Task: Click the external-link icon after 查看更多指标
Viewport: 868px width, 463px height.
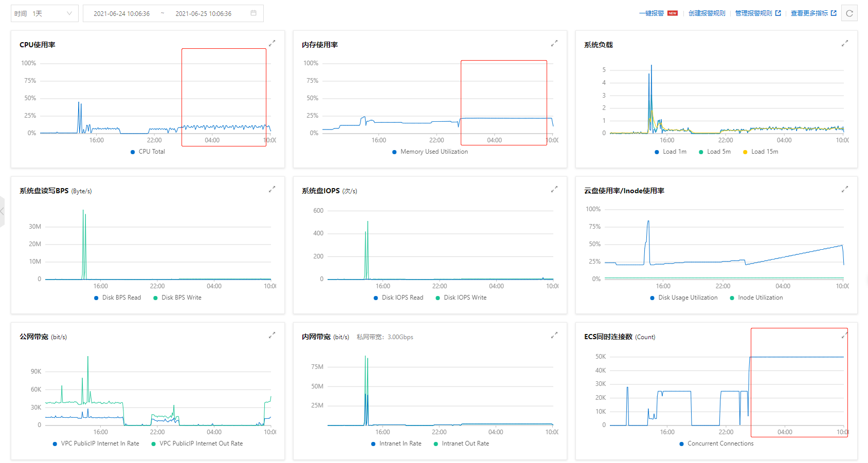Action: [834, 13]
